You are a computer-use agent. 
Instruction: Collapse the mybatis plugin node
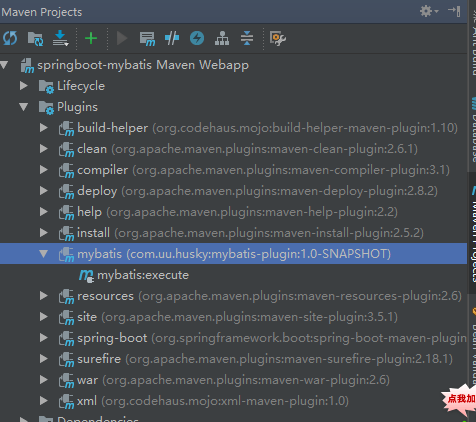[x=44, y=254]
